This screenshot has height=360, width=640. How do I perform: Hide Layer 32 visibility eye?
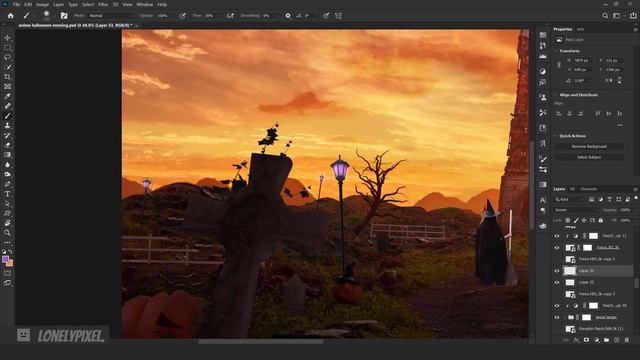557,282
